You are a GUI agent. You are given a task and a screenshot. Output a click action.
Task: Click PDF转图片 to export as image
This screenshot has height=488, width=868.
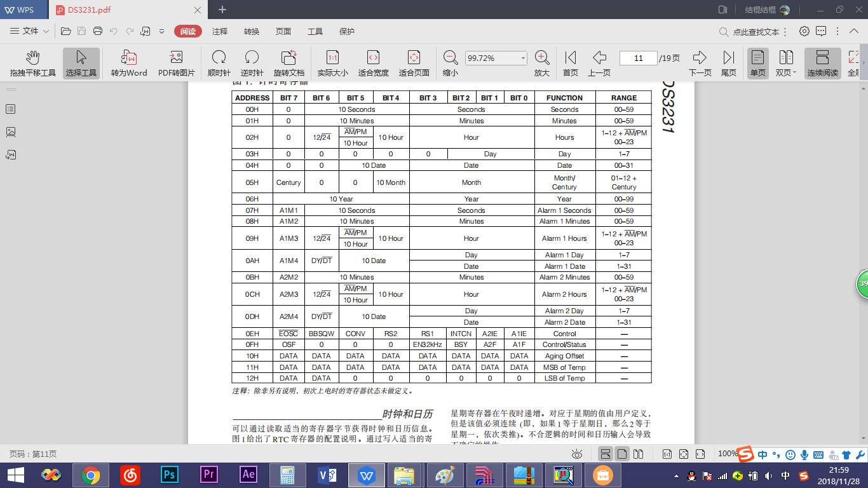tap(177, 64)
